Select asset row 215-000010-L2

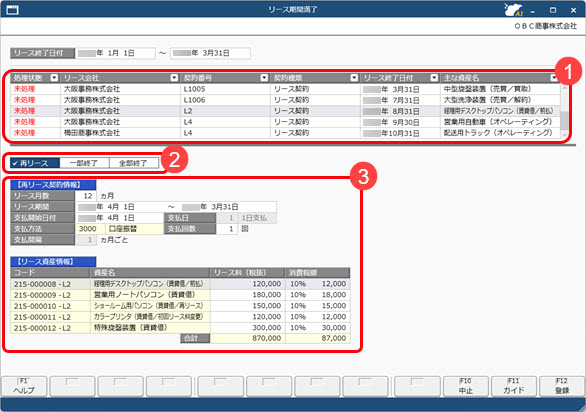(x=180, y=306)
